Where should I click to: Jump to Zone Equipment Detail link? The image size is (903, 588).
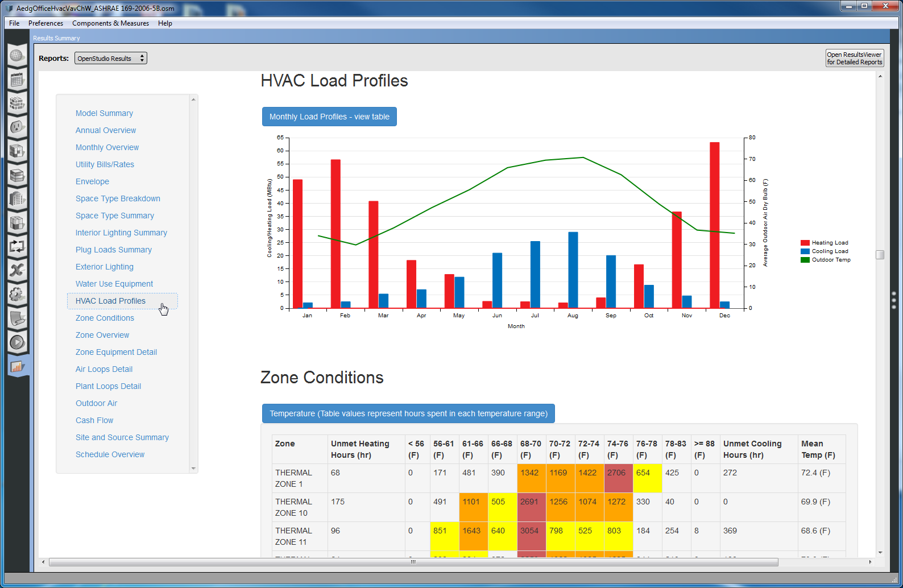click(x=116, y=352)
